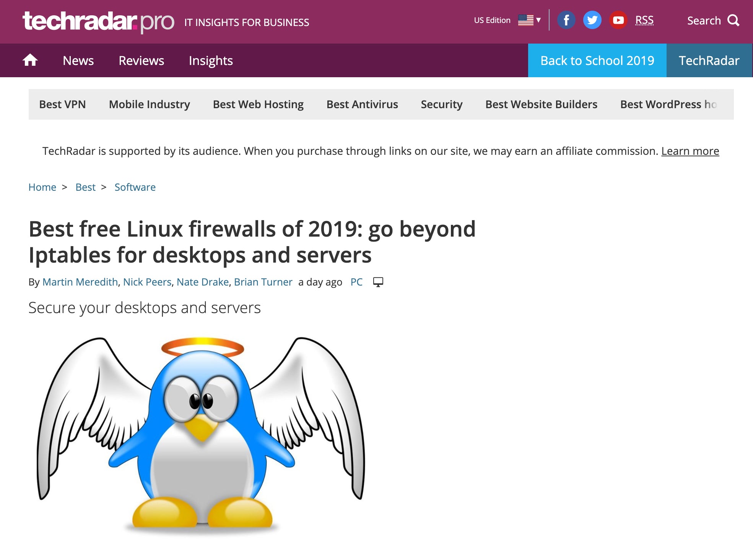Click the Insights navigation button
753x560 pixels.
coord(211,60)
